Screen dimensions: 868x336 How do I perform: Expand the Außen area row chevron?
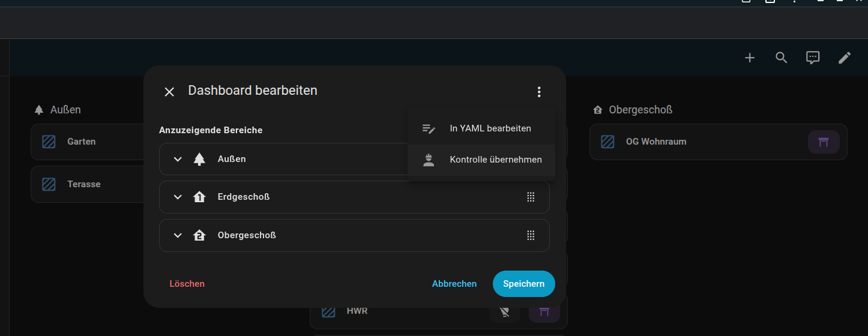tap(178, 159)
